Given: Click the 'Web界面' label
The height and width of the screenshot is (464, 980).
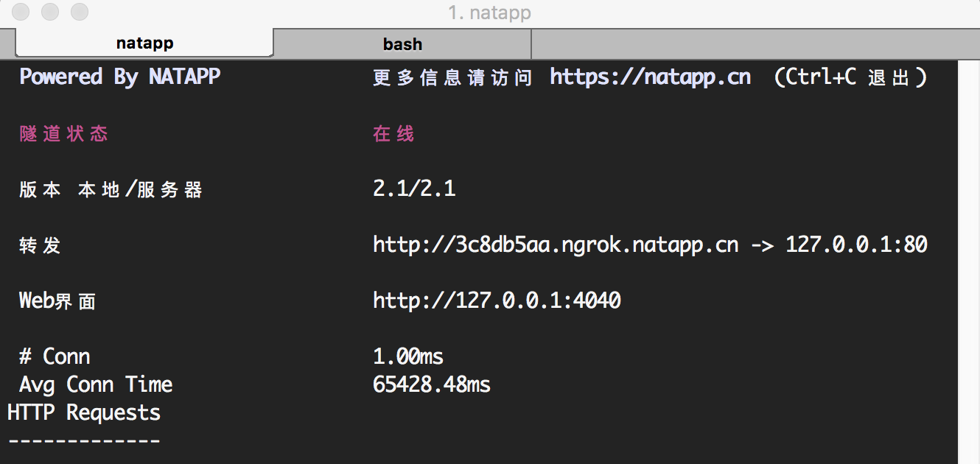Looking at the screenshot, I should [x=57, y=301].
